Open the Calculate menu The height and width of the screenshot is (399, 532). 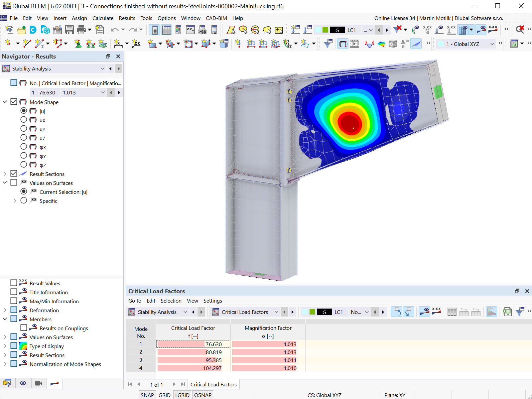click(103, 18)
